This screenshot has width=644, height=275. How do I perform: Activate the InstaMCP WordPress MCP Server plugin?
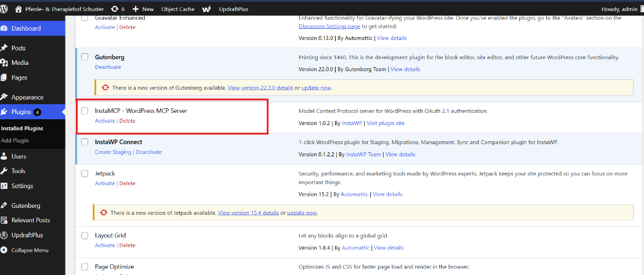click(105, 121)
